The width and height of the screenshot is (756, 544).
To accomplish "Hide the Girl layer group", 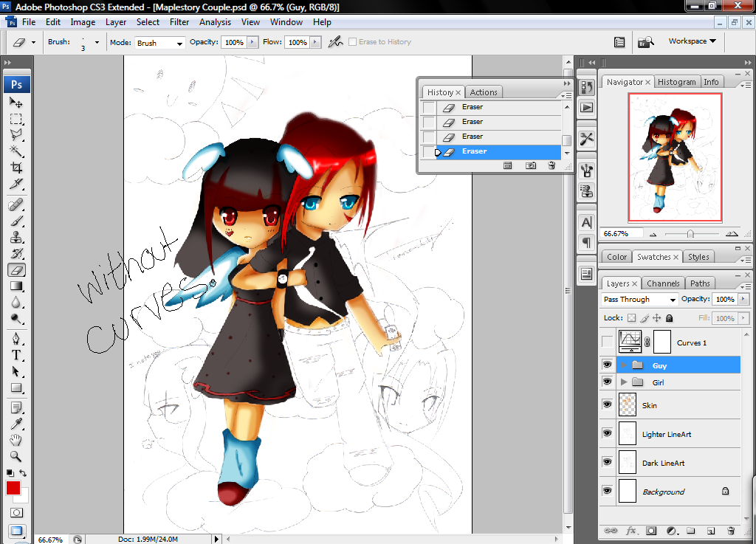I will click(x=607, y=382).
